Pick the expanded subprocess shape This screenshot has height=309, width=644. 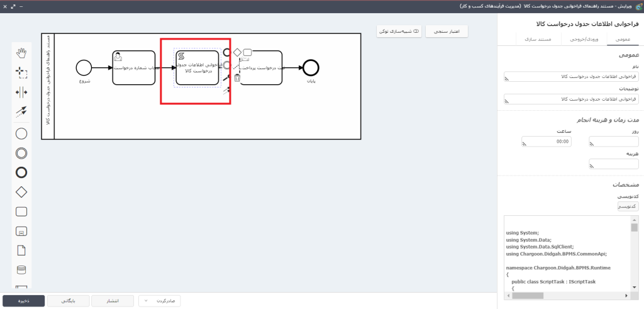coord(21,232)
